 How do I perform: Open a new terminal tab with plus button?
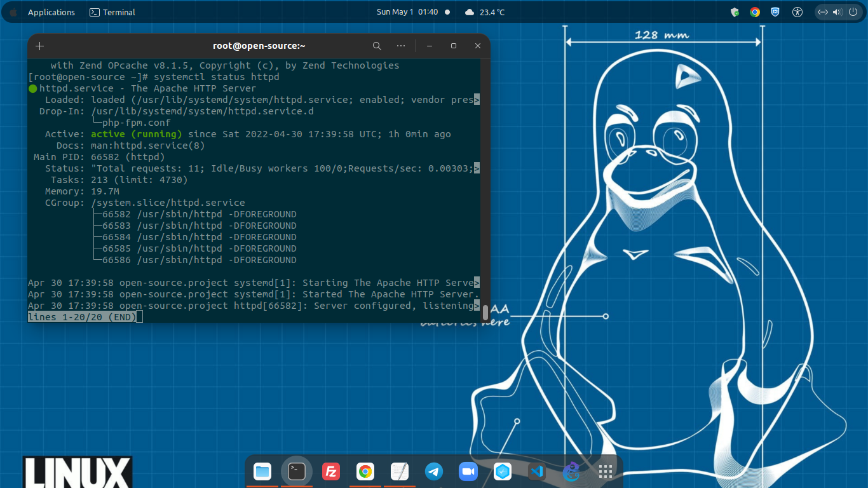pyautogui.click(x=40, y=46)
